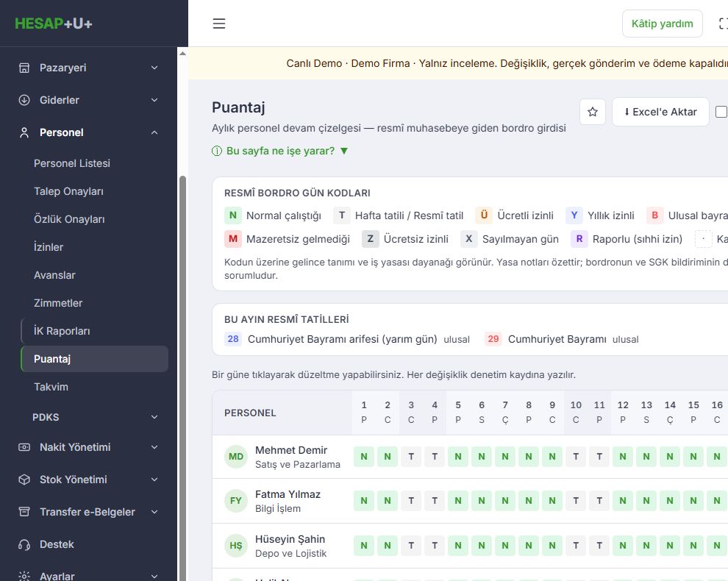Click the holiday date badge 28
This screenshot has width=728, height=581.
pos(233,339)
